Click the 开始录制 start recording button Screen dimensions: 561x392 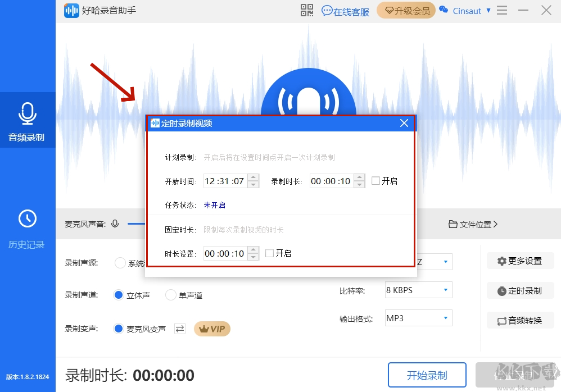pyautogui.click(x=427, y=375)
